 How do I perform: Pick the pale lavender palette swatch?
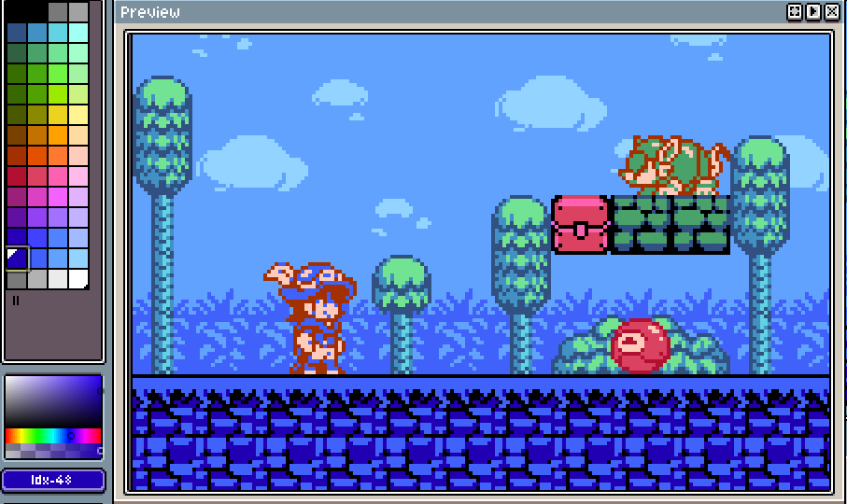(78, 217)
